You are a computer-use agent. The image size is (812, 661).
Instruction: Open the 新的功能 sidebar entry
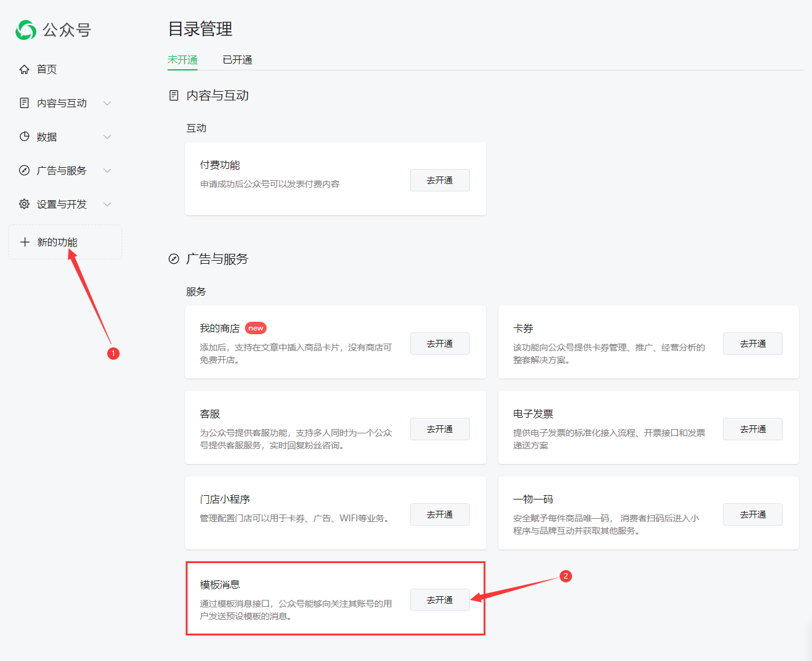[x=65, y=242]
